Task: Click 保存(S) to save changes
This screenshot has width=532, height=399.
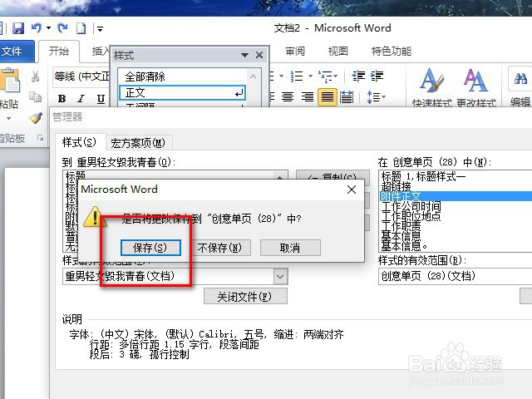Action: pyautogui.click(x=150, y=248)
